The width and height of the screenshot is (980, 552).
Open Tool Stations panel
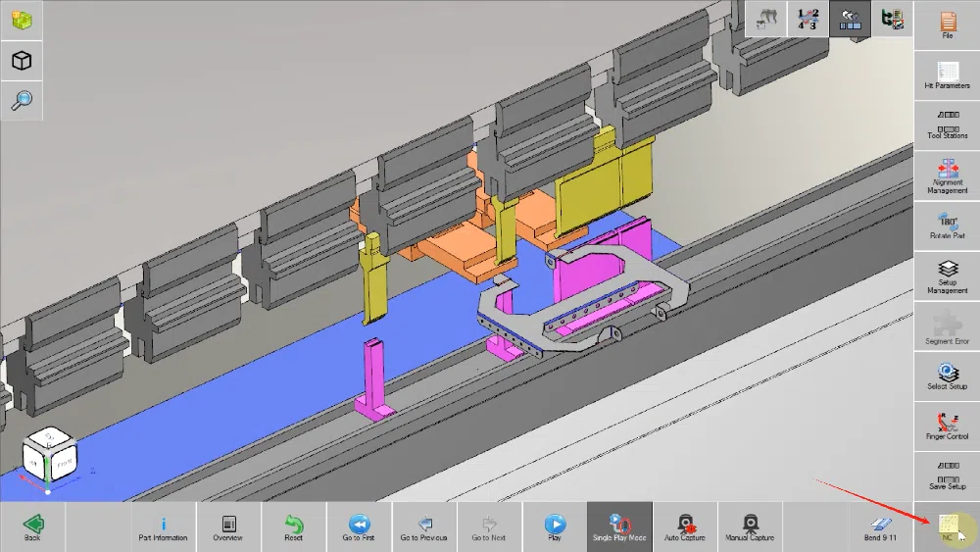[947, 125]
